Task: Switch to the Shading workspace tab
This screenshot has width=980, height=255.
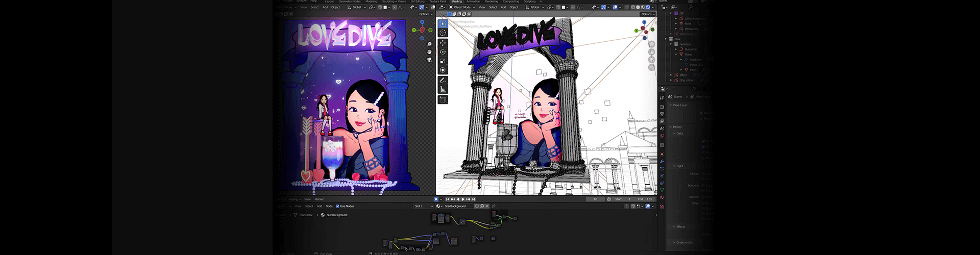Action: pyautogui.click(x=456, y=2)
